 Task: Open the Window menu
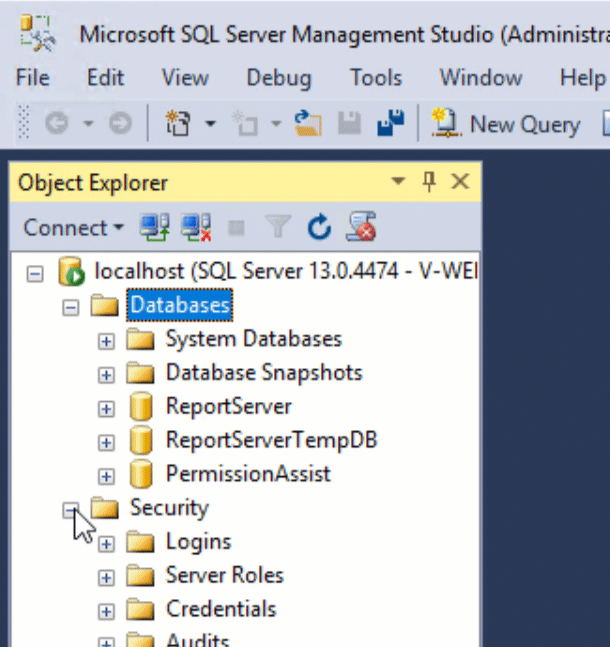(x=481, y=78)
